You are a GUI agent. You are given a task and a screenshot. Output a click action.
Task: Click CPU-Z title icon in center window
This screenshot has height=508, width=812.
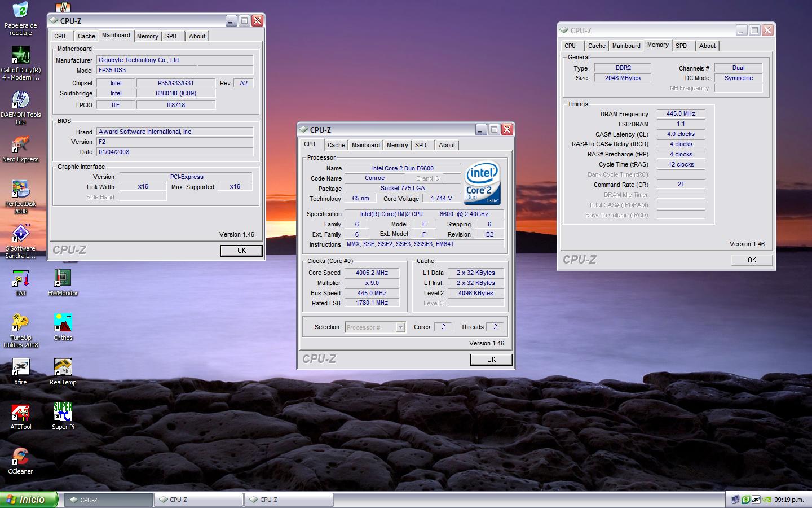[303, 130]
